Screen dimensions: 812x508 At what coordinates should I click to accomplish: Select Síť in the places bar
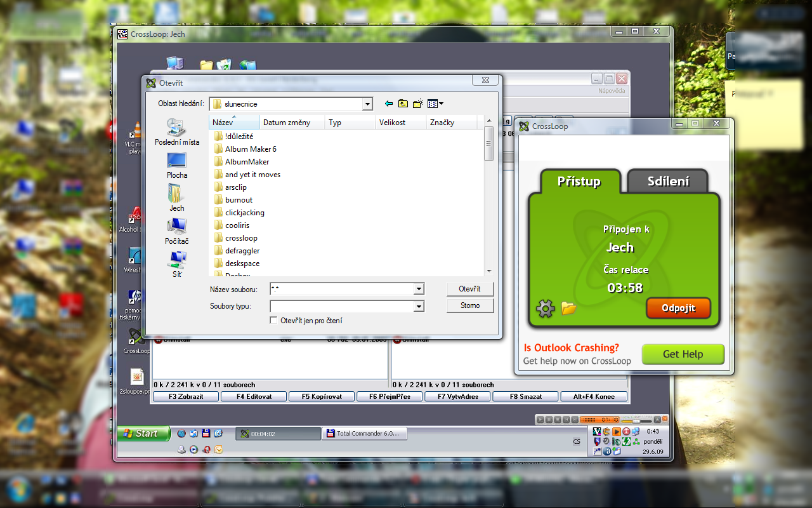click(177, 264)
